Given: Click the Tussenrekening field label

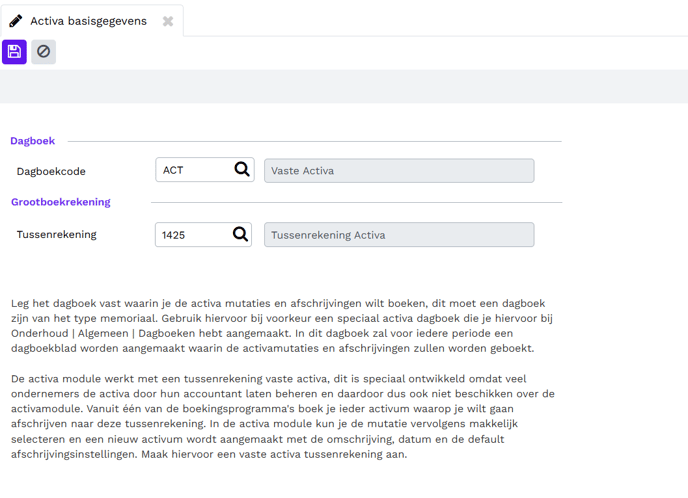Looking at the screenshot, I should (56, 235).
